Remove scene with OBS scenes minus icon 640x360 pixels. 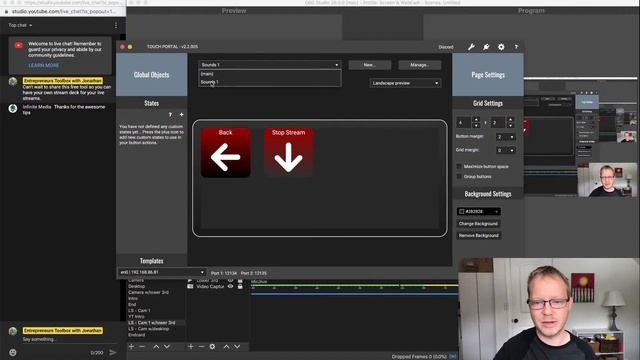click(x=142, y=347)
